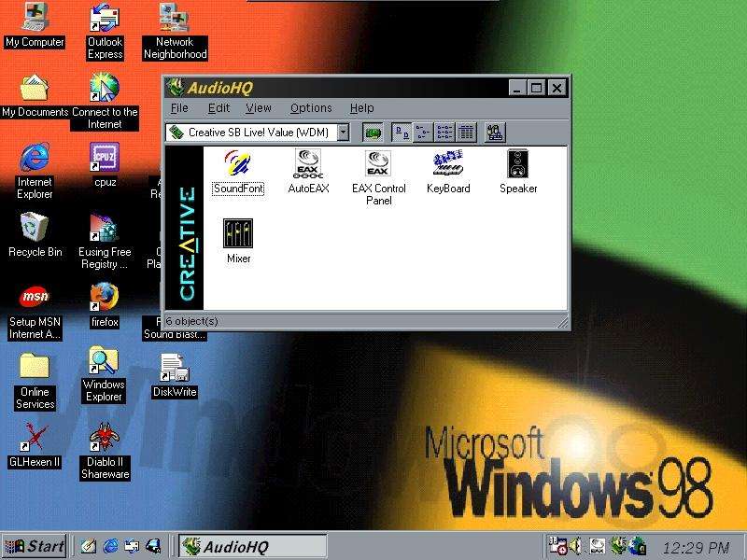Click the Start button
747x560 pixels.
[35, 546]
